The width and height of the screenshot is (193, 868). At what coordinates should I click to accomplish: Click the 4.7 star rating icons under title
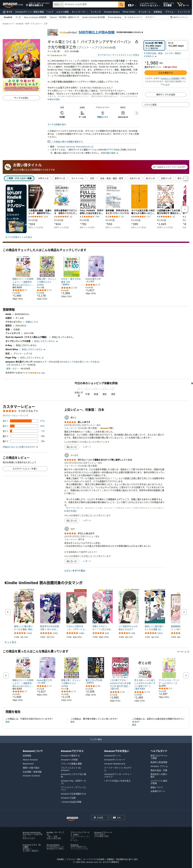click(x=56, y=55)
